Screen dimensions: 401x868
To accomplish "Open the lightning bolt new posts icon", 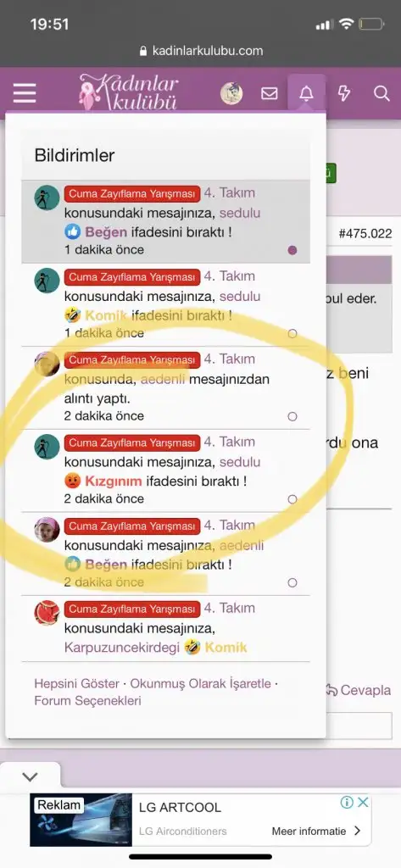I will 344,93.
